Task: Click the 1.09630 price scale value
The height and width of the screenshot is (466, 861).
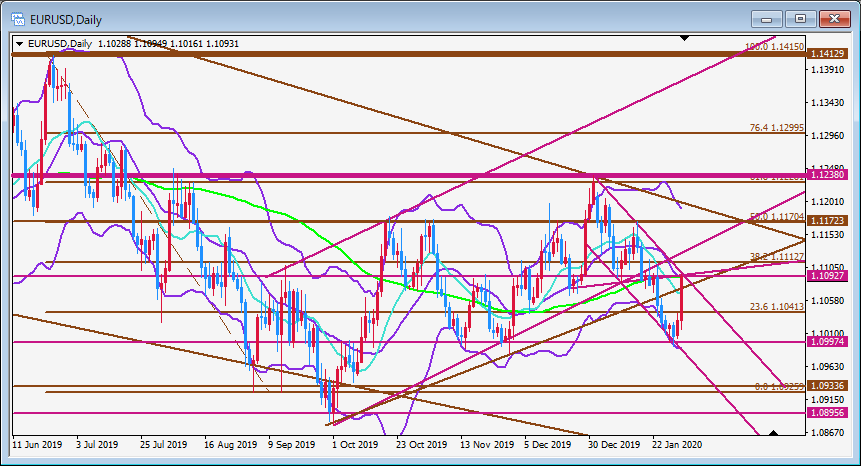Action: (828, 366)
